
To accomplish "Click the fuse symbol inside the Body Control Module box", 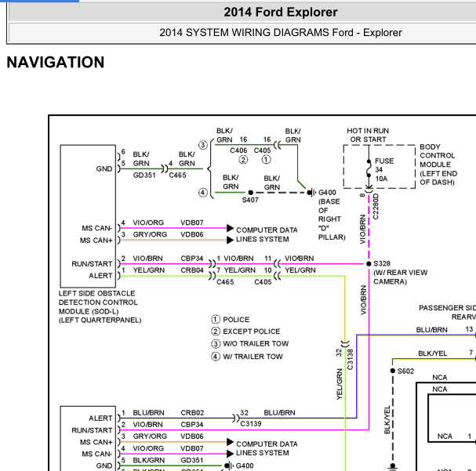I will coord(369,168).
